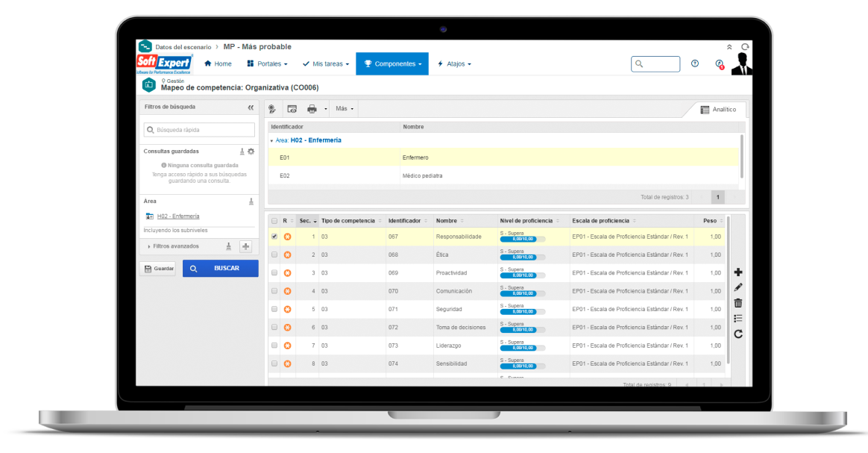This screenshot has height=453, width=868.
Task: Edit selected competency using the pencil icon
Action: pyautogui.click(x=738, y=287)
